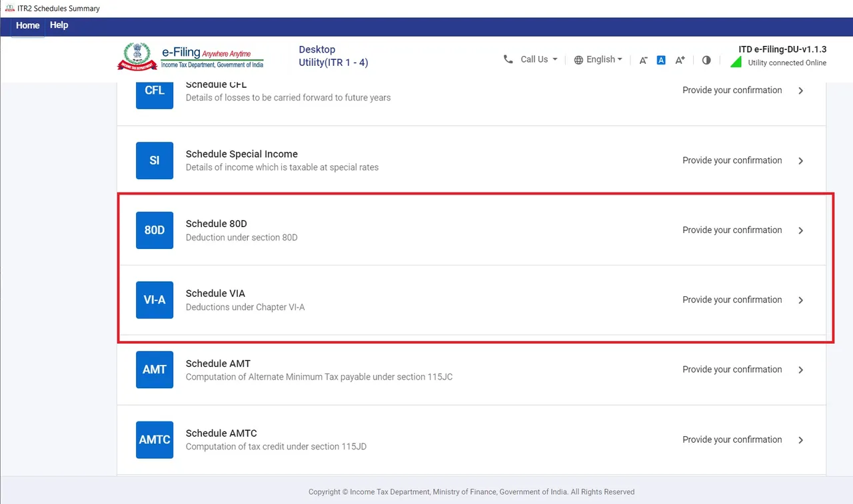This screenshot has height=504, width=853.
Task: Expand Schedule 80D with its chevron
Action: pos(801,230)
